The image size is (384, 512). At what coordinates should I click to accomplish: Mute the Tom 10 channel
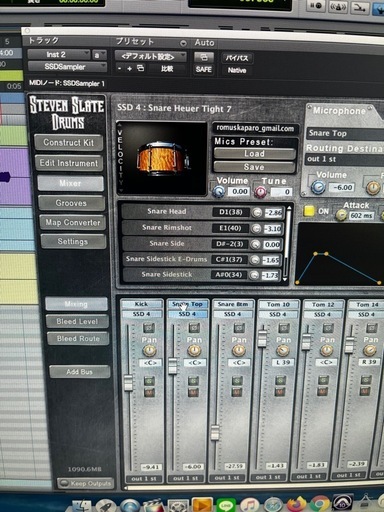pyautogui.click(x=280, y=392)
